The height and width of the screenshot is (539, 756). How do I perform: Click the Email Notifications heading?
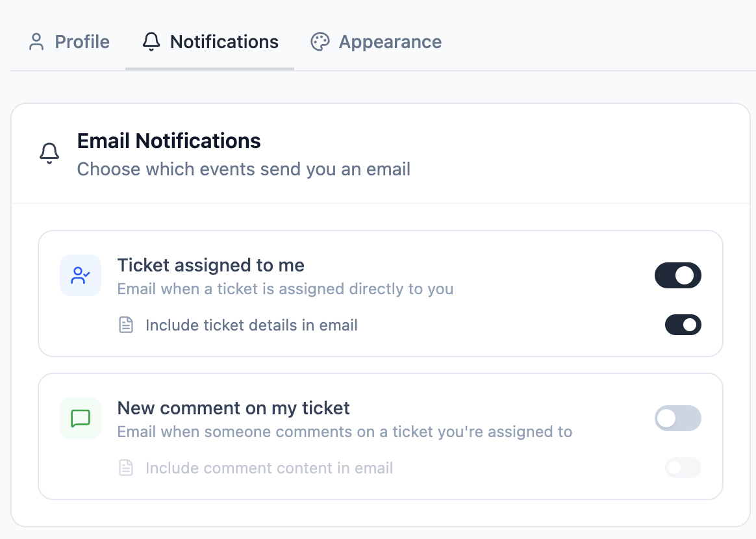pos(168,141)
